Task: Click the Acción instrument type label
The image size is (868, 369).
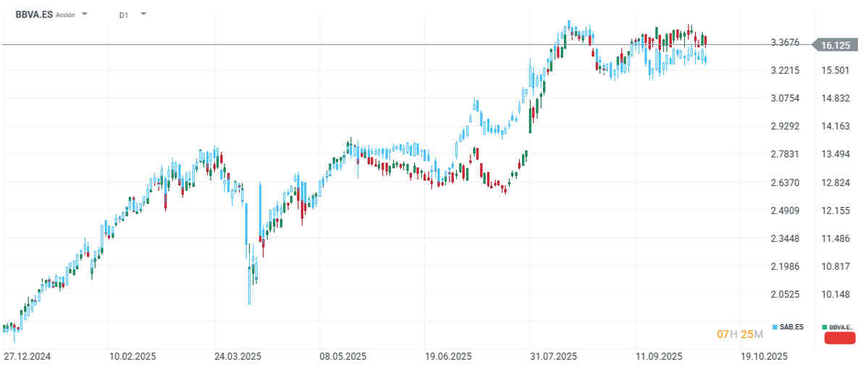Action: click(65, 14)
